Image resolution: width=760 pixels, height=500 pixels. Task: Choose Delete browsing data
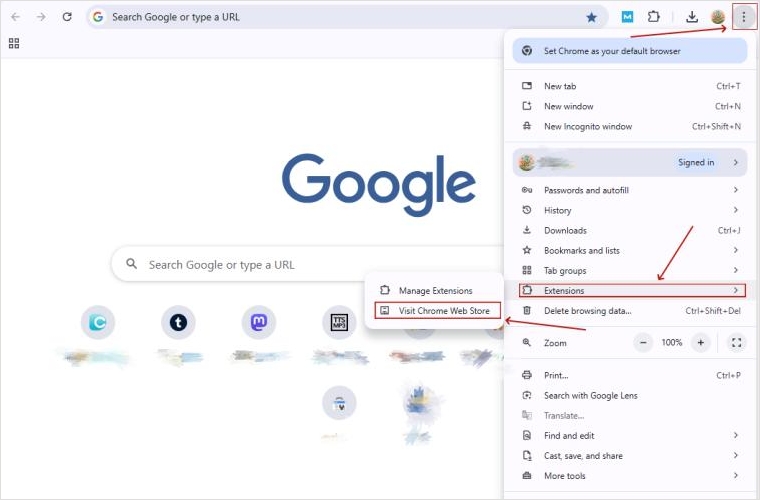[x=630, y=311]
